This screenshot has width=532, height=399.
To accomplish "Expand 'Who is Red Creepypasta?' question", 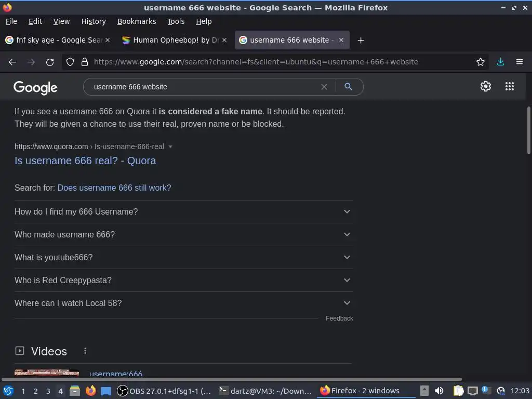I will (x=183, y=280).
